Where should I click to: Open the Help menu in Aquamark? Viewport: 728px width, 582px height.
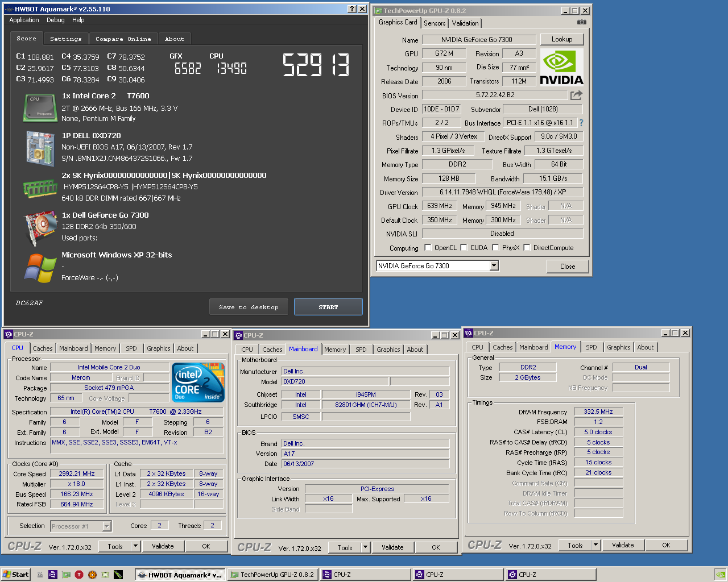(x=78, y=20)
